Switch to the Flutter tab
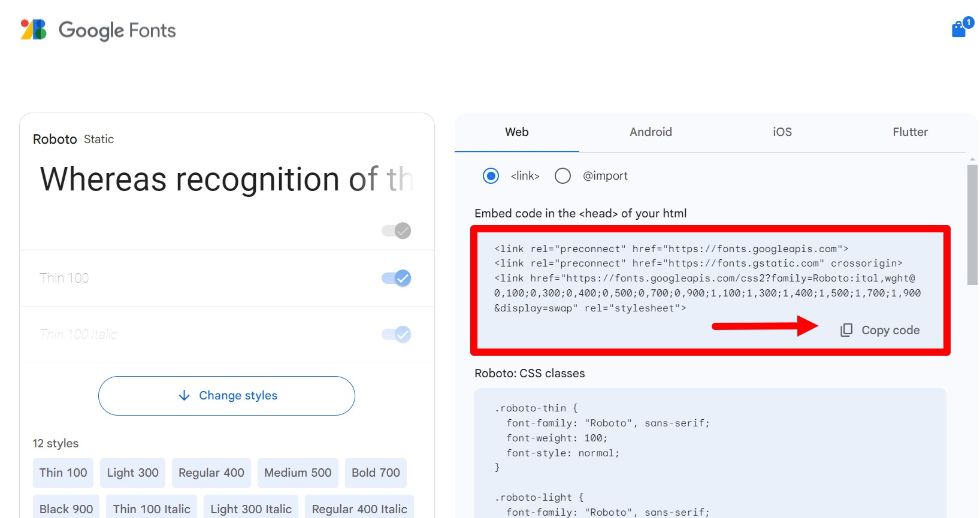 tap(910, 132)
